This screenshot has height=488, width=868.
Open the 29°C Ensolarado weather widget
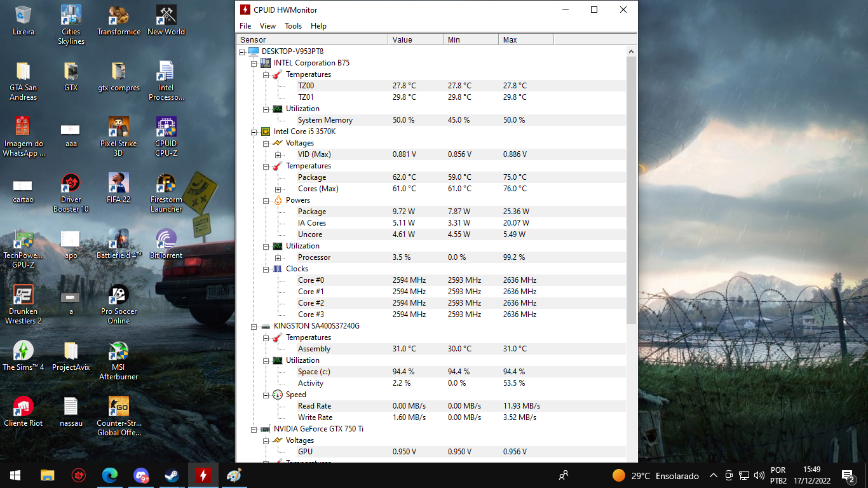[x=655, y=475]
